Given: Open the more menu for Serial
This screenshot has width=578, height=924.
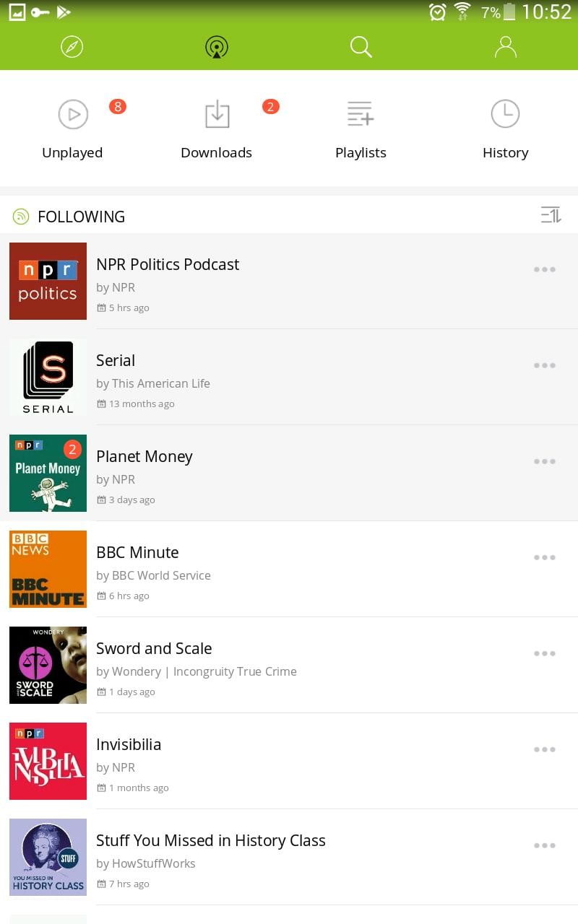Looking at the screenshot, I should [x=544, y=365].
